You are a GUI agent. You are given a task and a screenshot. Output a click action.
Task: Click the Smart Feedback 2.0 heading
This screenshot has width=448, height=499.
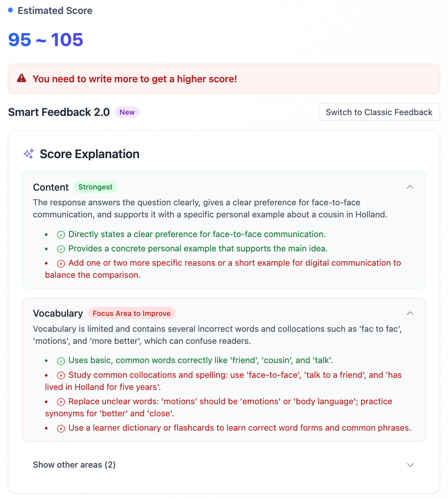pos(59,112)
